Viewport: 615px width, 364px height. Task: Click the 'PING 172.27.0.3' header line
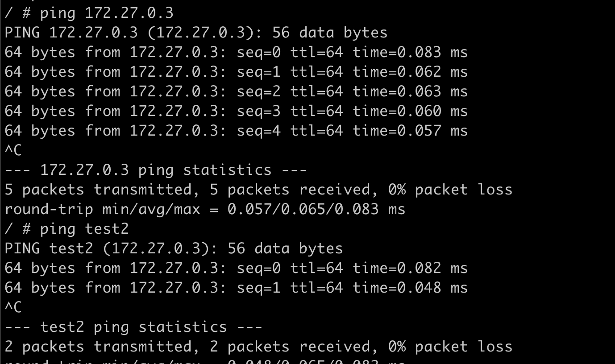click(x=196, y=33)
